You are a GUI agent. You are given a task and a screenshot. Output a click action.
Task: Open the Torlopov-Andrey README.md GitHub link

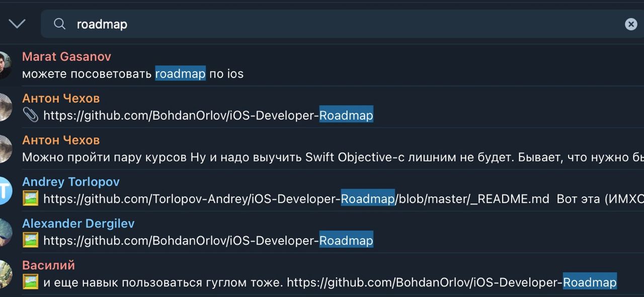296,199
